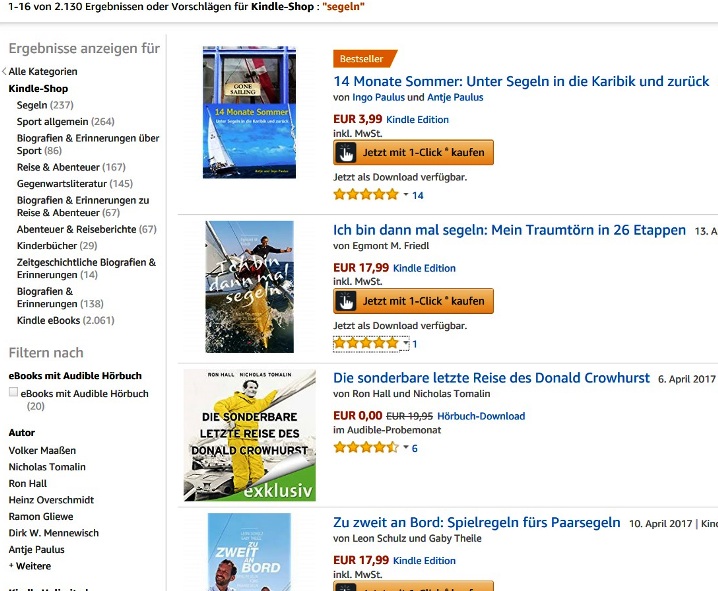Enable the eBooks mit Audible Hörbuch checkbox

(x=14, y=392)
